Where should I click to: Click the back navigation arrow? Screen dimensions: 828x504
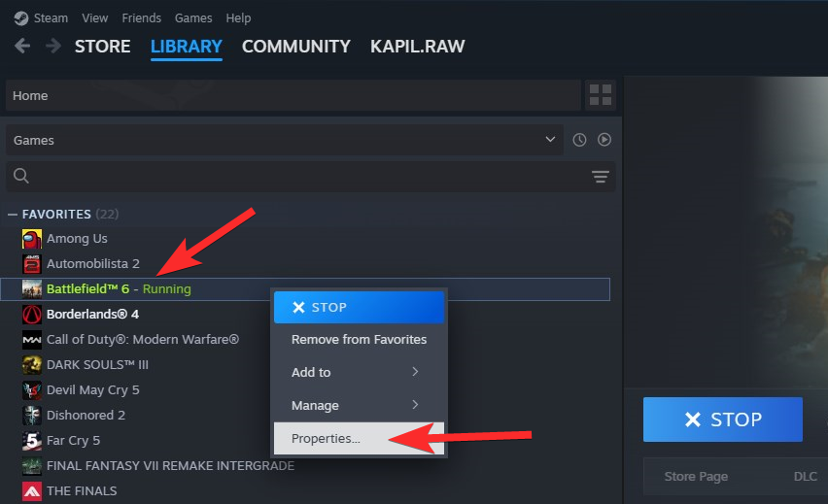pos(22,47)
